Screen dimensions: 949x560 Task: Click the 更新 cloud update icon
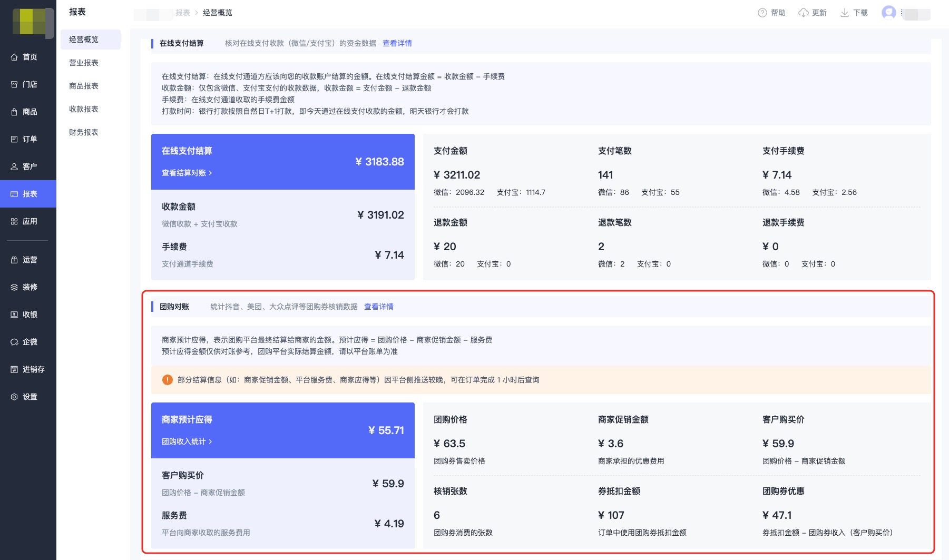(x=803, y=13)
